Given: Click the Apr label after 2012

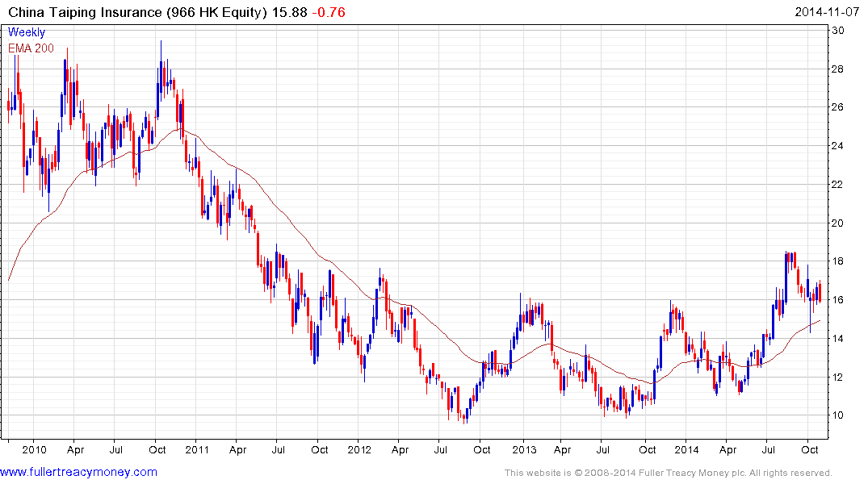Looking at the screenshot, I should click(x=400, y=449).
